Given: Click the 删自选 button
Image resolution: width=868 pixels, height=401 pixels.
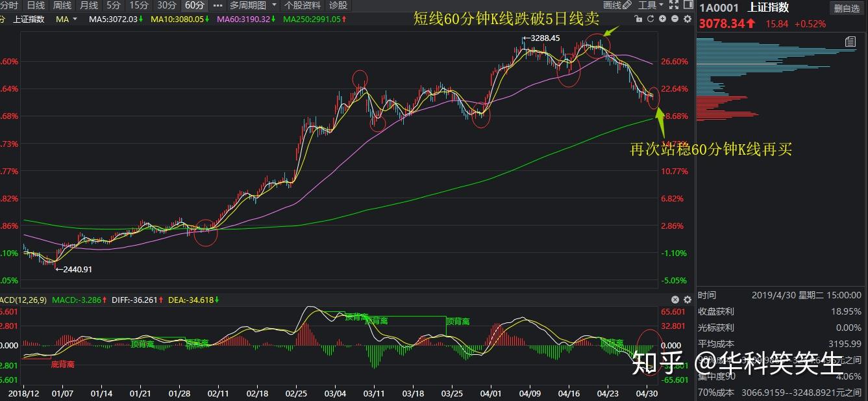Looking at the screenshot, I should 847,8.
